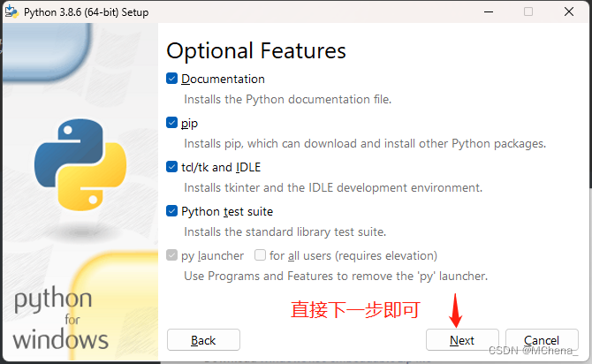Screen dimensions: 592x364
Task: Close the Python Setup window
Action: click(x=569, y=11)
